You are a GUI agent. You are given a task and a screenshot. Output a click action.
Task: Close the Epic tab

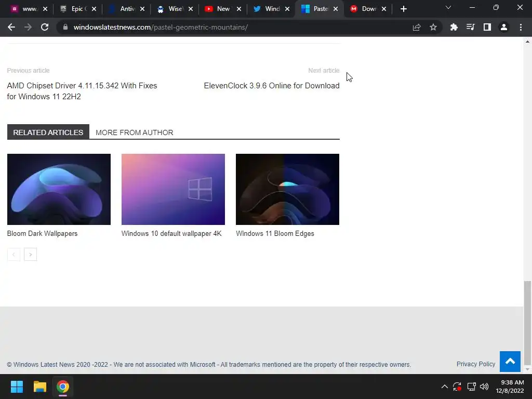[x=94, y=9]
